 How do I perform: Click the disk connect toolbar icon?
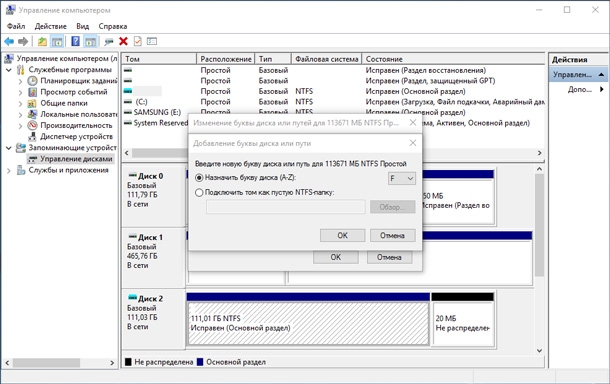coord(109,41)
